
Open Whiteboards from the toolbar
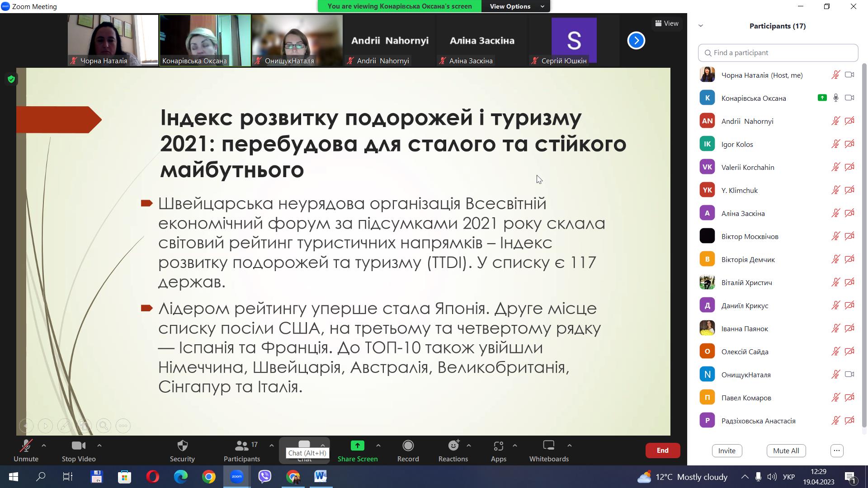point(548,446)
